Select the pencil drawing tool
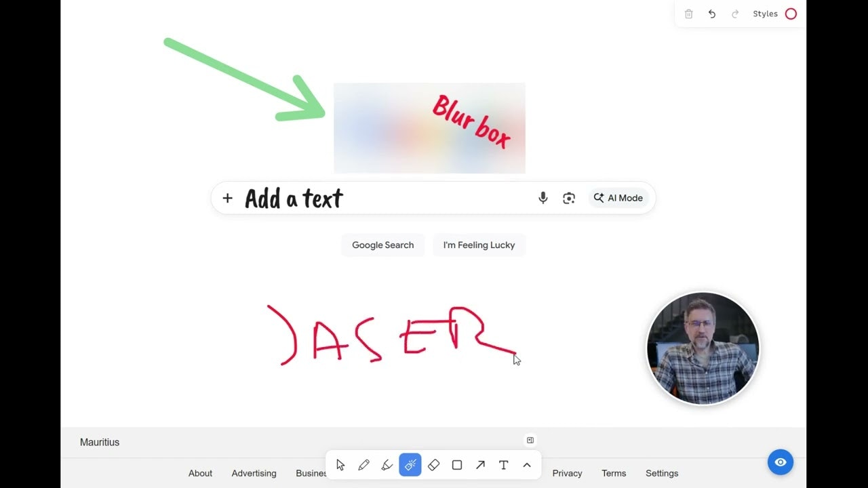The width and height of the screenshot is (868, 488). tap(364, 465)
